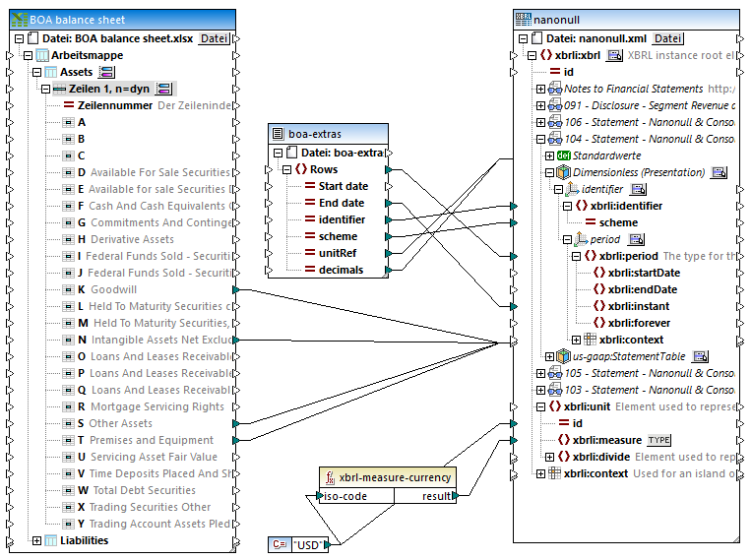Collapse the Arbeitsmappe tree node
Image resolution: width=752 pixels, height=560 pixels.
coord(26,55)
